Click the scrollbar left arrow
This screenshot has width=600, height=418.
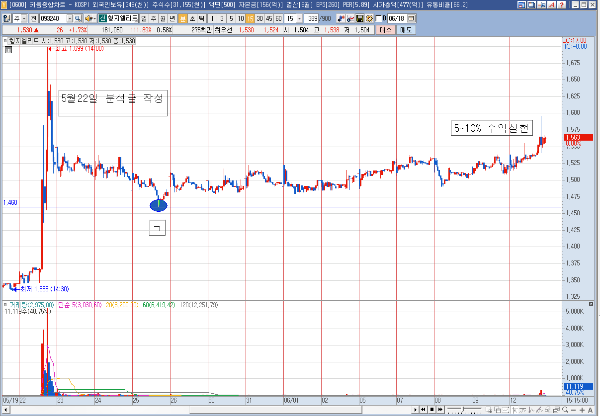click(5, 410)
